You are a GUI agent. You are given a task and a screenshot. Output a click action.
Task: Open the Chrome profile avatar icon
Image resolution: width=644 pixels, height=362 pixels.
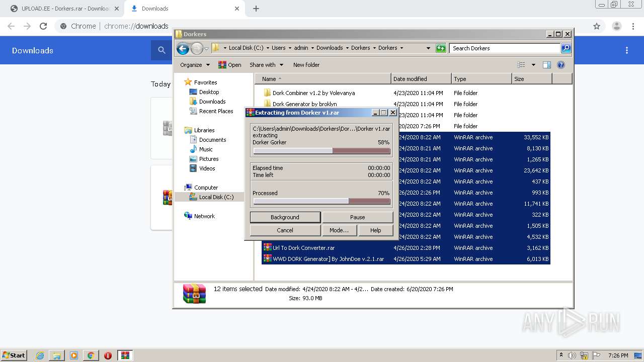coord(616,26)
